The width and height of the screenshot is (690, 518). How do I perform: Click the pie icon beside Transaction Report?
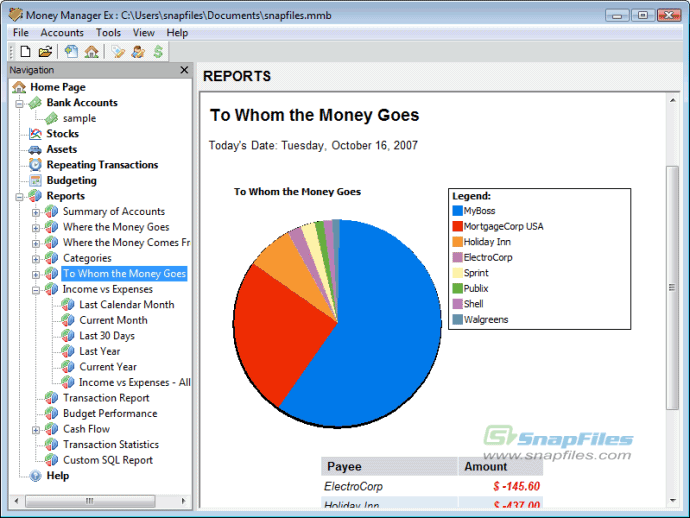[51, 398]
